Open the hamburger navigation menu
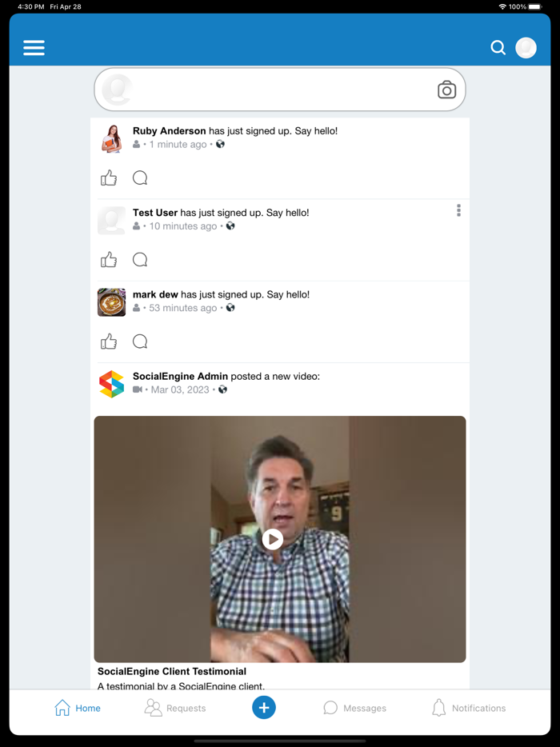560x747 pixels. point(34,47)
